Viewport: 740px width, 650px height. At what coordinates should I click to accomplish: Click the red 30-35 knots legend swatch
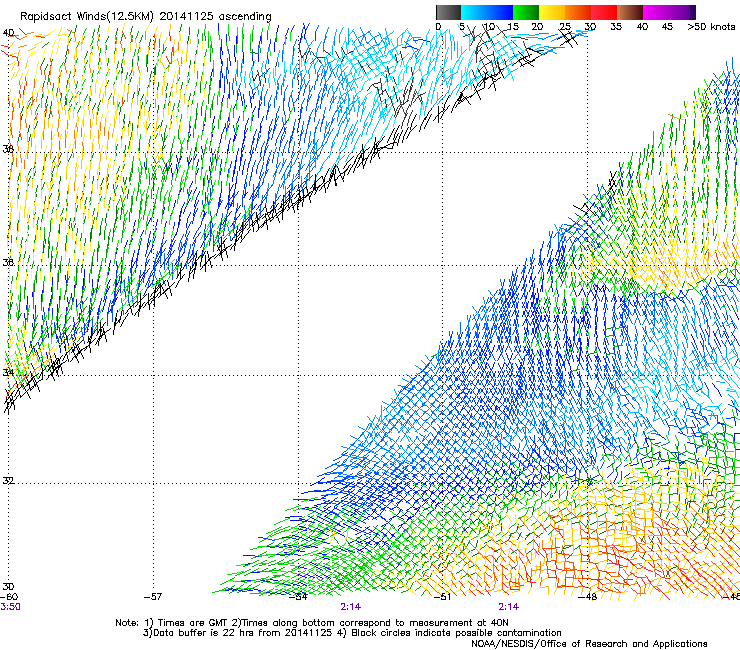[604, 12]
